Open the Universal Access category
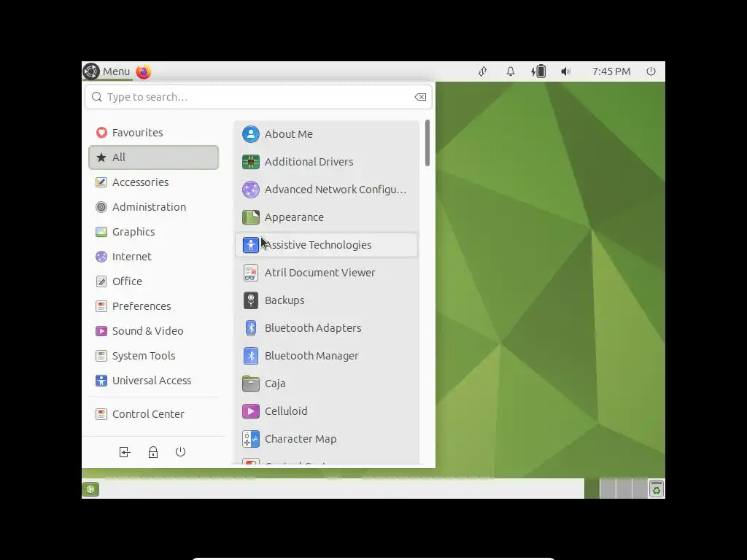This screenshot has width=747, height=560. click(x=153, y=381)
